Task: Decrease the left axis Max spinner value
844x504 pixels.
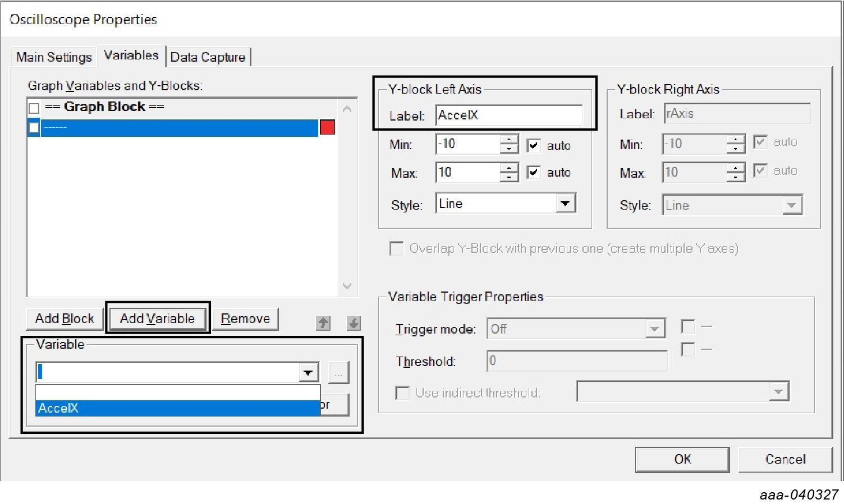Action: 509,177
